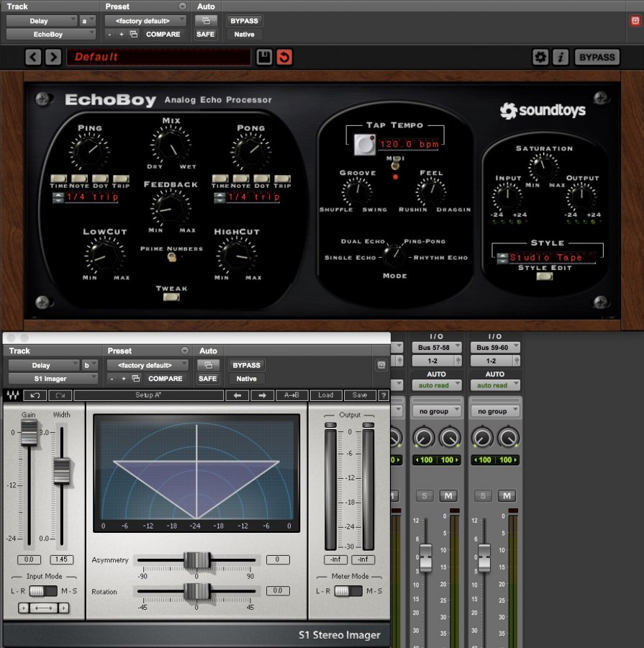Click the EchoBoy COMPARE button
The width and height of the screenshot is (644, 648).
point(165,34)
